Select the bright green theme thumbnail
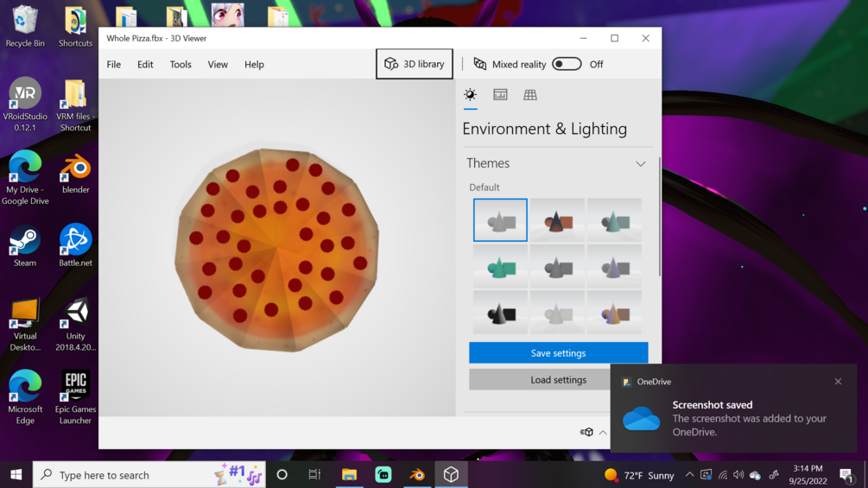 point(500,267)
